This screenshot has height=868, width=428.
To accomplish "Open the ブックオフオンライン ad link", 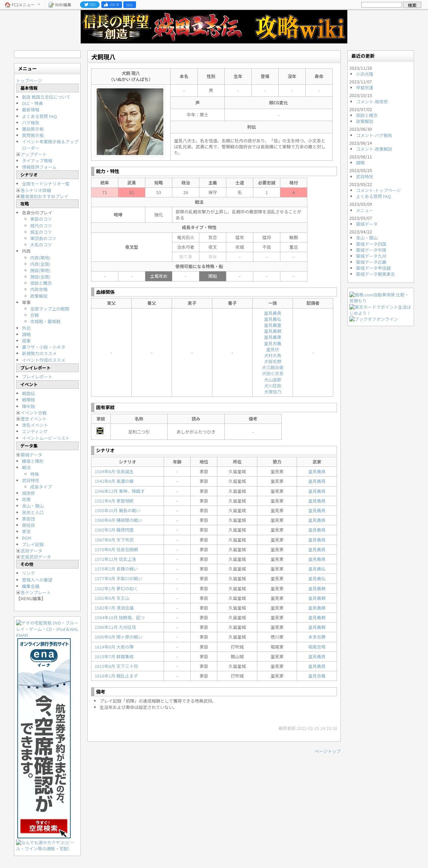I will pos(373,319).
